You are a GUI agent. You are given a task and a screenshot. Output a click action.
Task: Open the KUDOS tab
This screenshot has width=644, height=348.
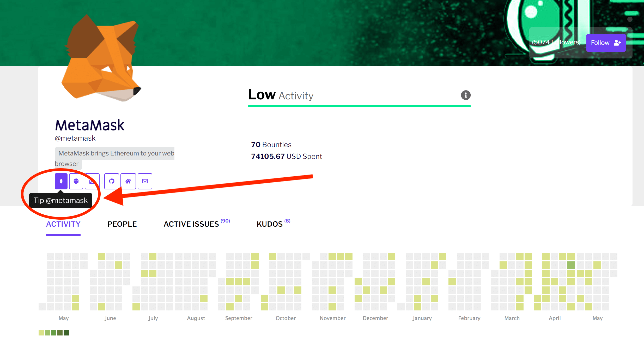273,224
